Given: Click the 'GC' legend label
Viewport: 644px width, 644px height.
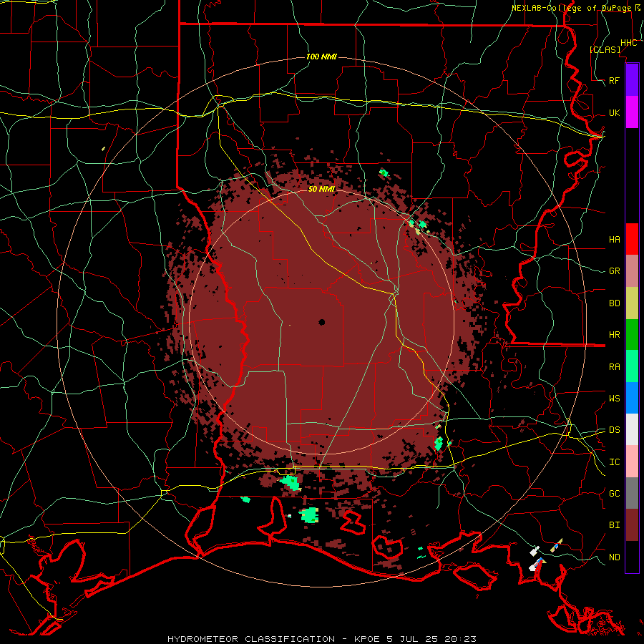Looking at the screenshot, I should click(614, 493).
